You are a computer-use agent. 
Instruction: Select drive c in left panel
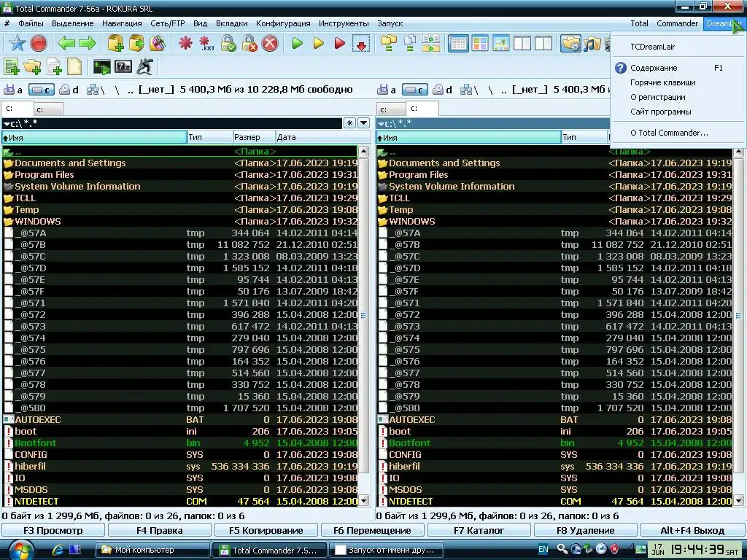[x=42, y=90]
